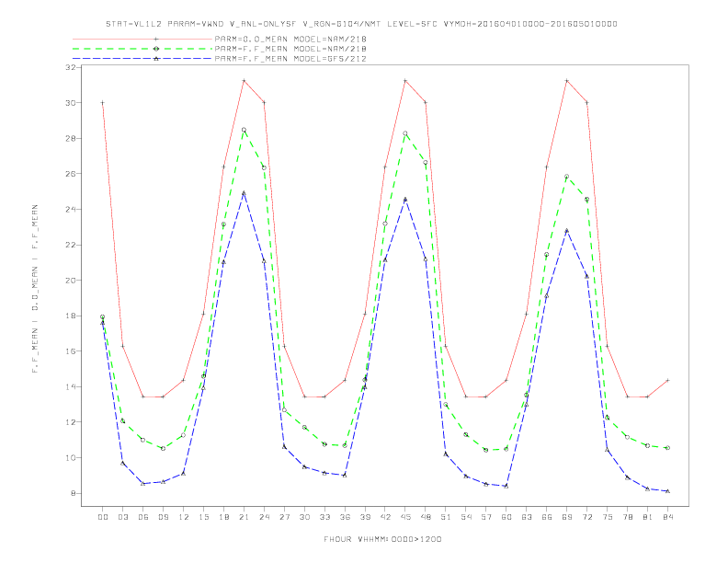Click the triangle marker on blue legend line
This screenshot has height=563, width=728.
coord(156,59)
